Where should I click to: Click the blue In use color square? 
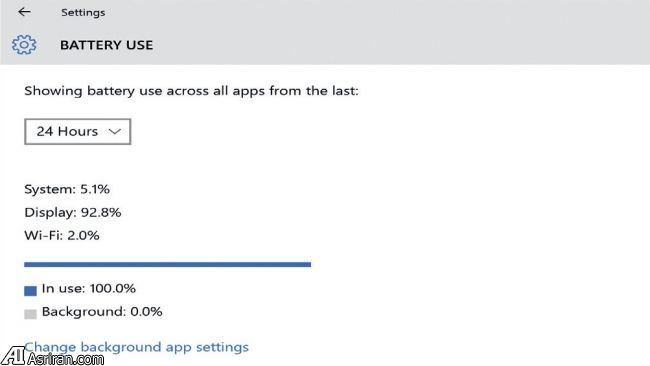click(30, 291)
